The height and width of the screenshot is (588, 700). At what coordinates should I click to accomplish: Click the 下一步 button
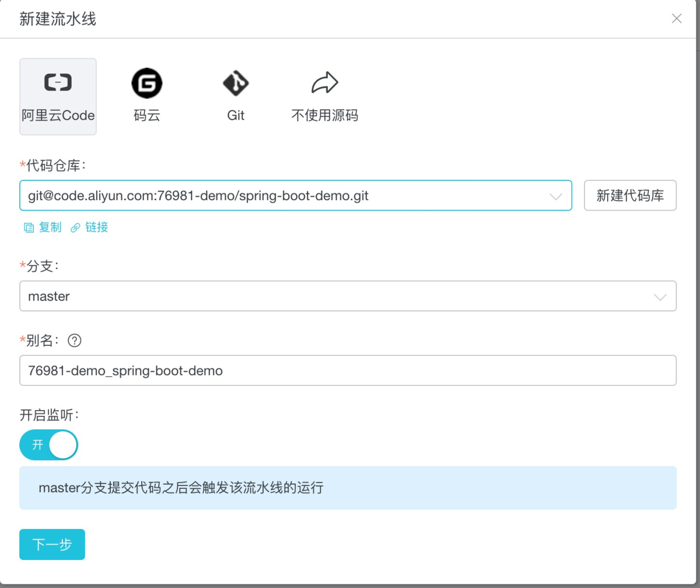point(52,544)
